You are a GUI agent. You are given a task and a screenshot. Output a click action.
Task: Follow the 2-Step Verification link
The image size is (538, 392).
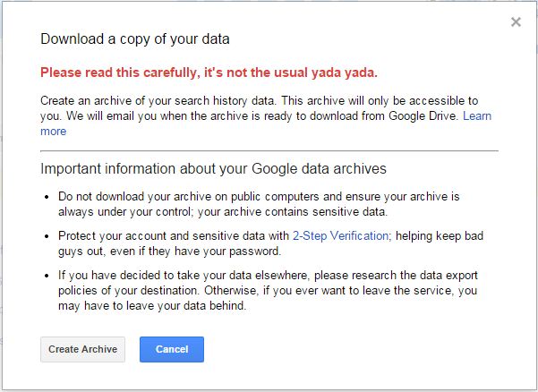[x=341, y=235]
